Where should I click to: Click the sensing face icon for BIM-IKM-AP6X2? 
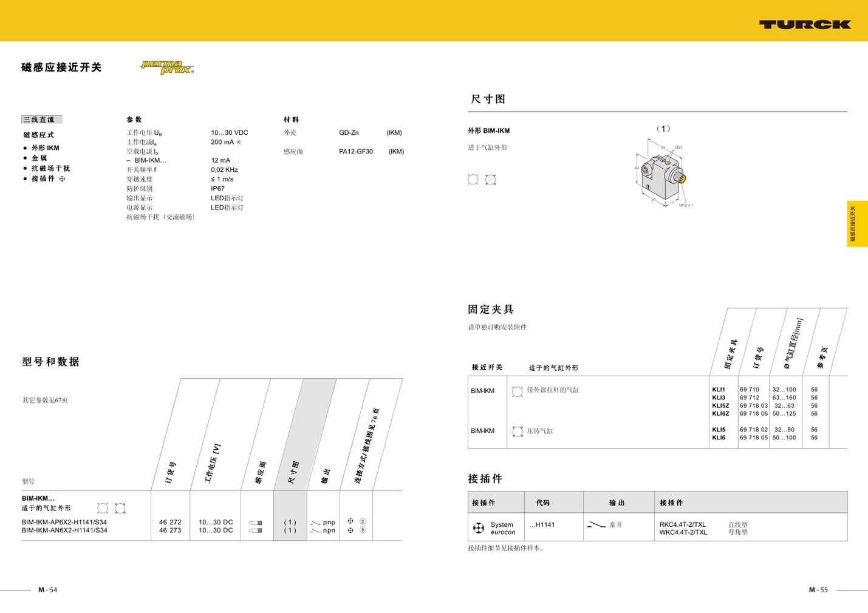(x=256, y=523)
